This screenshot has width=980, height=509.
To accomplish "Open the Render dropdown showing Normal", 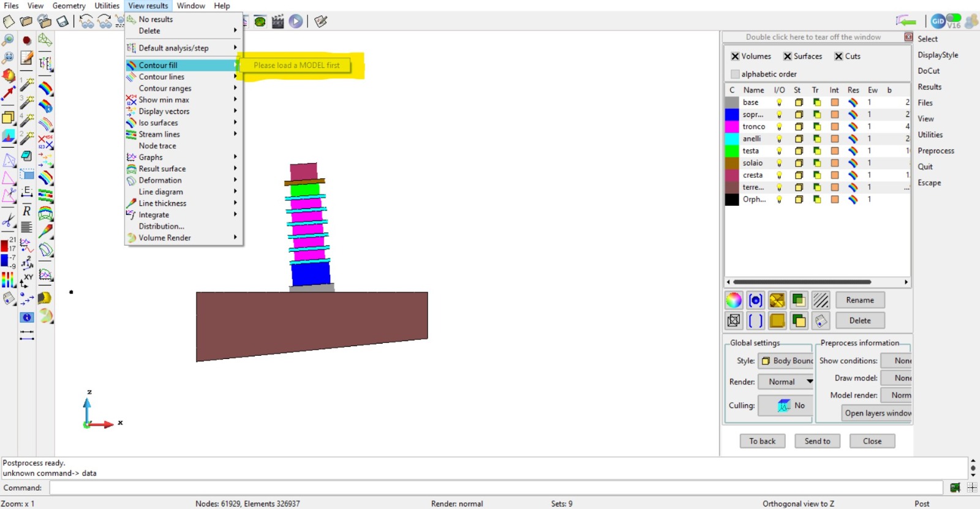I will pyautogui.click(x=786, y=382).
